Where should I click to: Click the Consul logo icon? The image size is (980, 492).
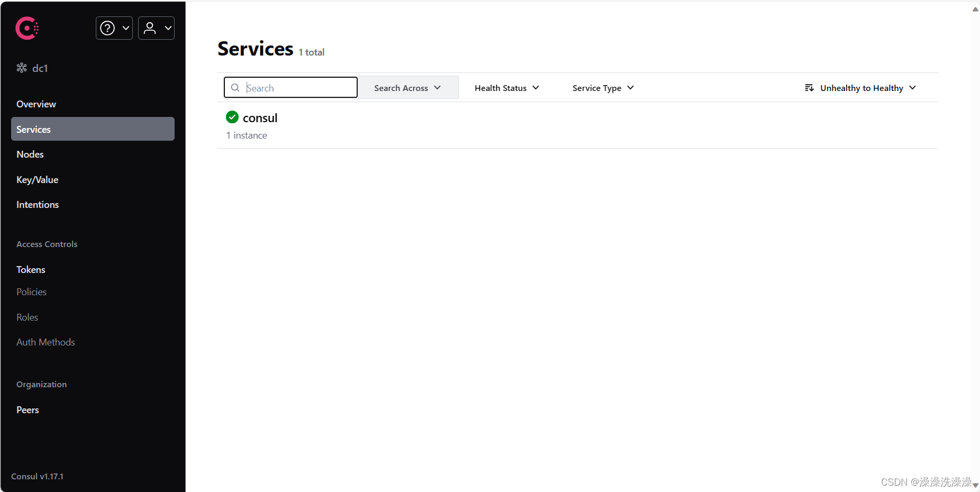(x=26, y=28)
